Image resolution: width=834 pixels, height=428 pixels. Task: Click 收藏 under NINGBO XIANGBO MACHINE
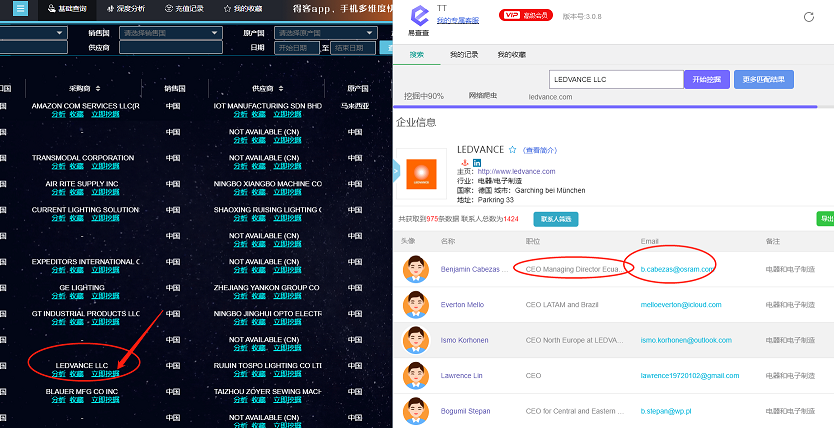(x=258, y=192)
